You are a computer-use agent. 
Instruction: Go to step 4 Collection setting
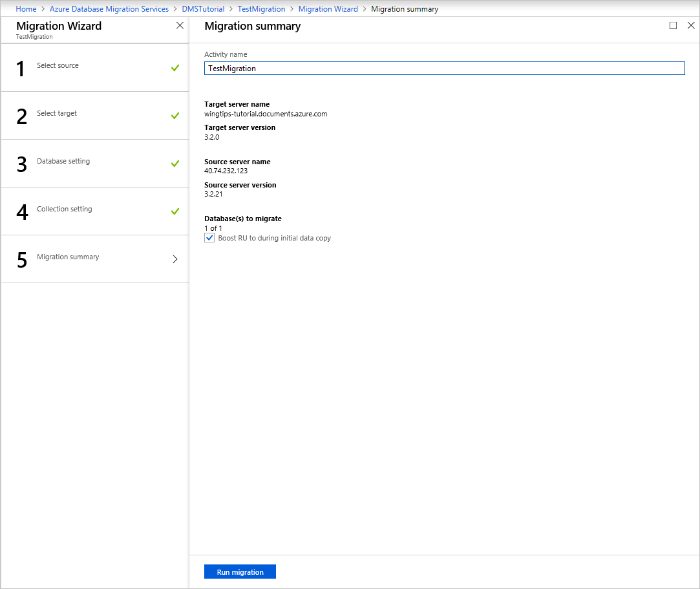(94, 211)
